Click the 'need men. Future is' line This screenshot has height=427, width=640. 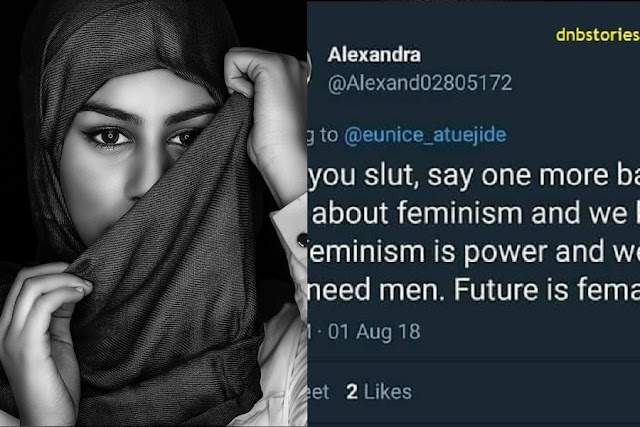(473, 289)
